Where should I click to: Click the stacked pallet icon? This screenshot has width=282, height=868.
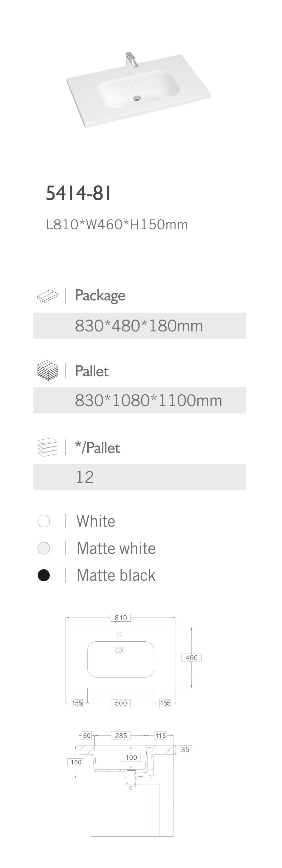47,371
